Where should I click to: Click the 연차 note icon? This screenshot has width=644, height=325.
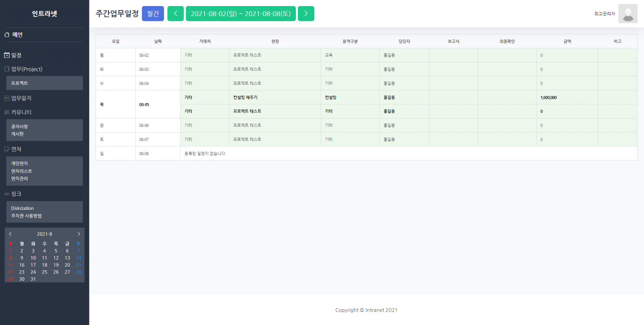tap(7, 149)
